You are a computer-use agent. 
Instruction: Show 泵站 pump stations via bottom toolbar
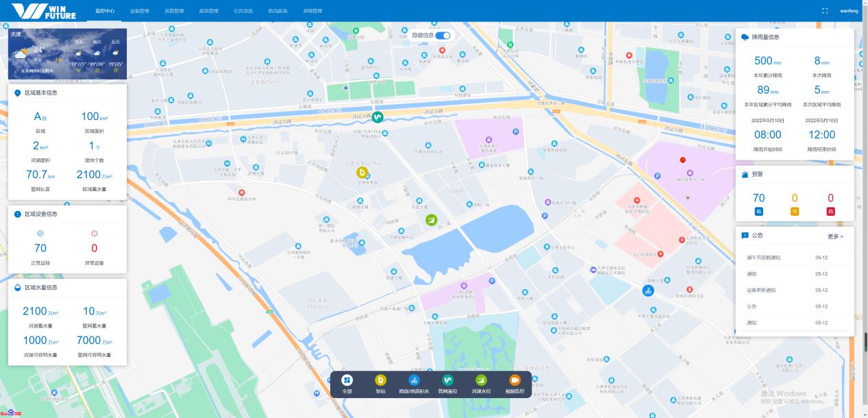pyautogui.click(x=380, y=380)
